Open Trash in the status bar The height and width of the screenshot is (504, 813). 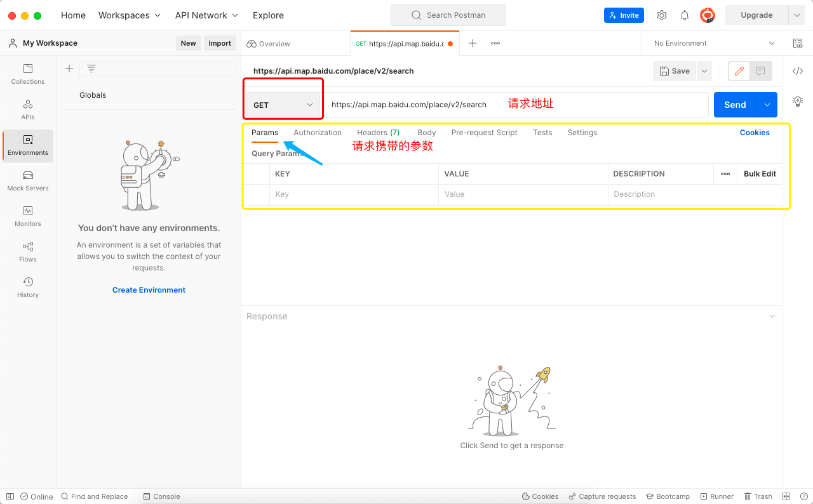[758, 496]
